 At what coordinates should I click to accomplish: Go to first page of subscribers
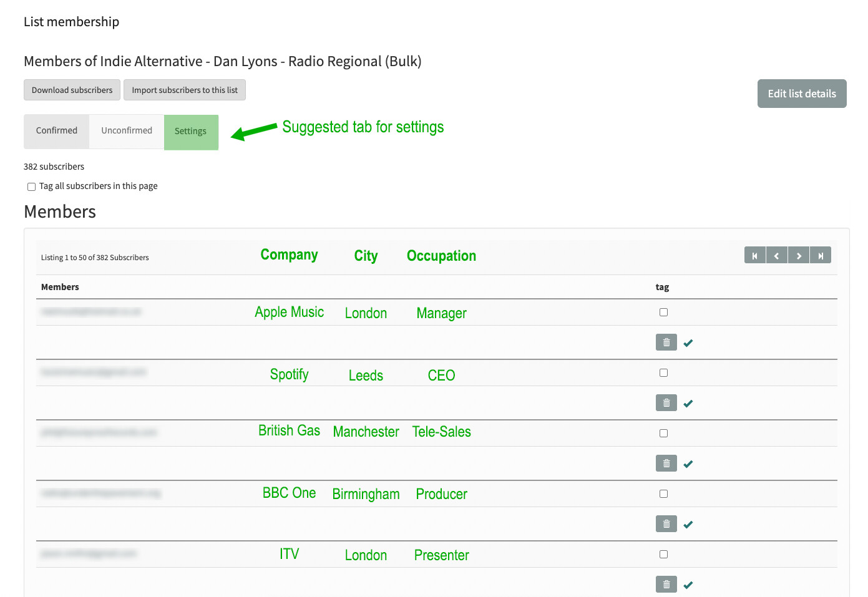click(754, 256)
